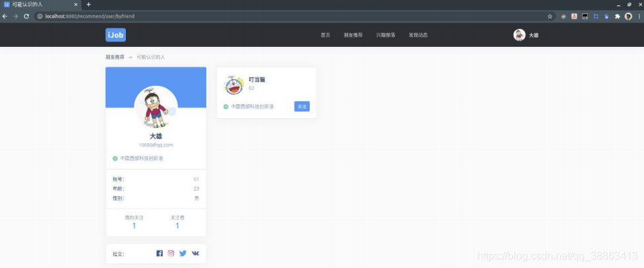Open a new browser tab

click(88, 5)
